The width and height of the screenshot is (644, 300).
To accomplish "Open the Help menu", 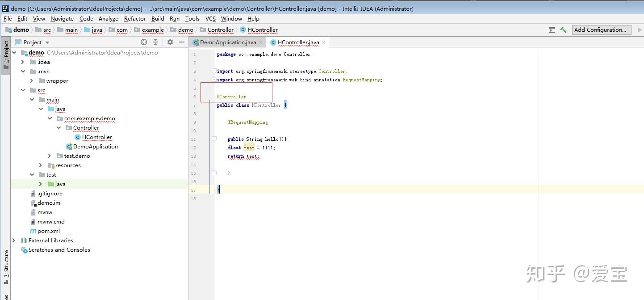I will (253, 19).
